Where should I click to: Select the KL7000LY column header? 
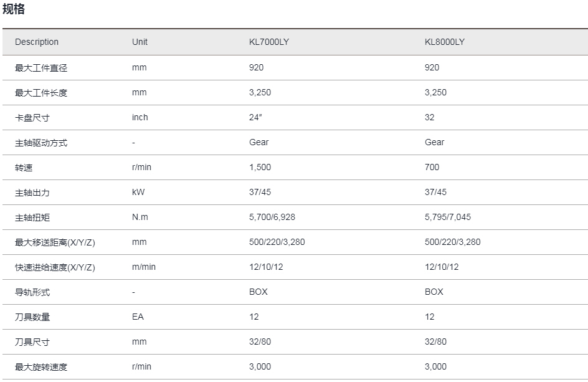(269, 42)
